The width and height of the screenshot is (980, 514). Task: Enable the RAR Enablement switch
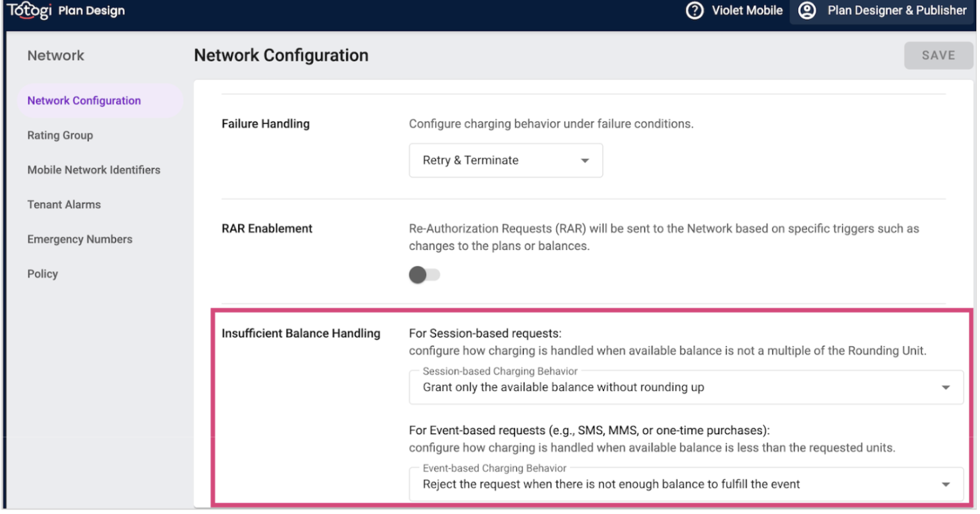coord(424,275)
